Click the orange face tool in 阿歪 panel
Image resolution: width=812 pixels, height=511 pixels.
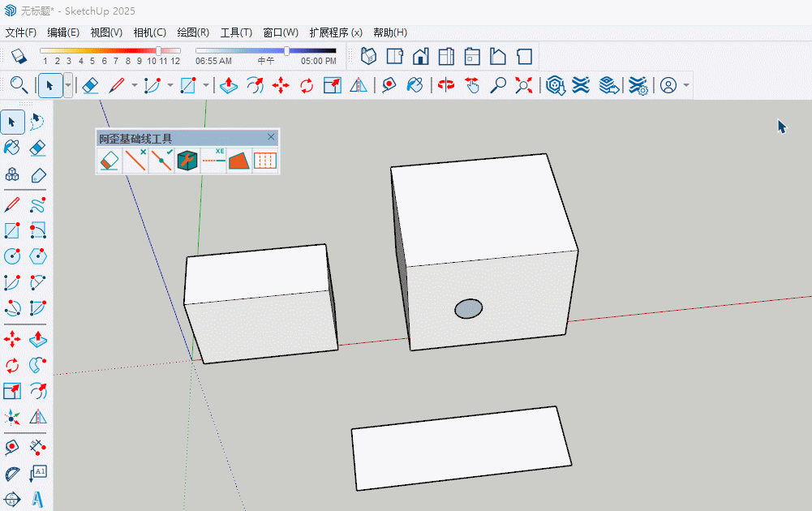click(x=239, y=161)
